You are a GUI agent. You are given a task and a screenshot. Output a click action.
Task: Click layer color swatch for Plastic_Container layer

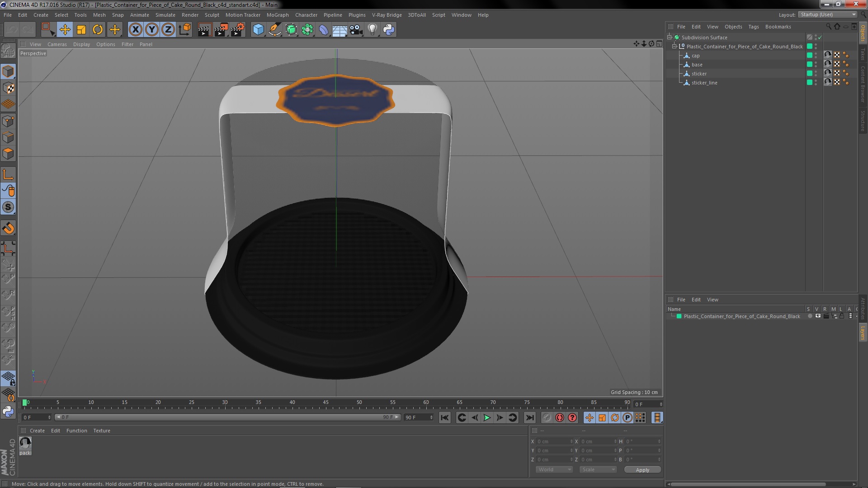click(679, 316)
